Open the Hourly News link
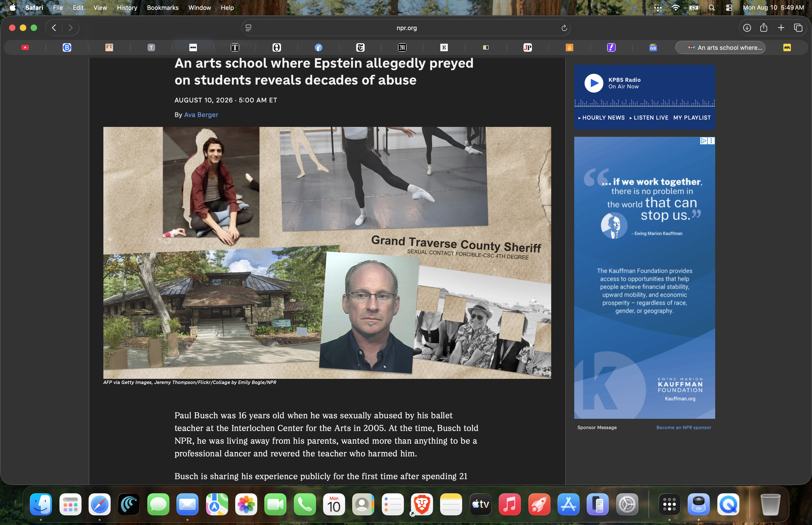812x525 pixels. 602,118
